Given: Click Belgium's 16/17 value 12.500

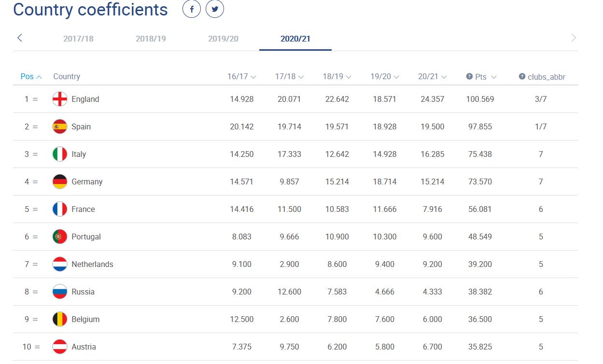Looking at the screenshot, I should (241, 319).
